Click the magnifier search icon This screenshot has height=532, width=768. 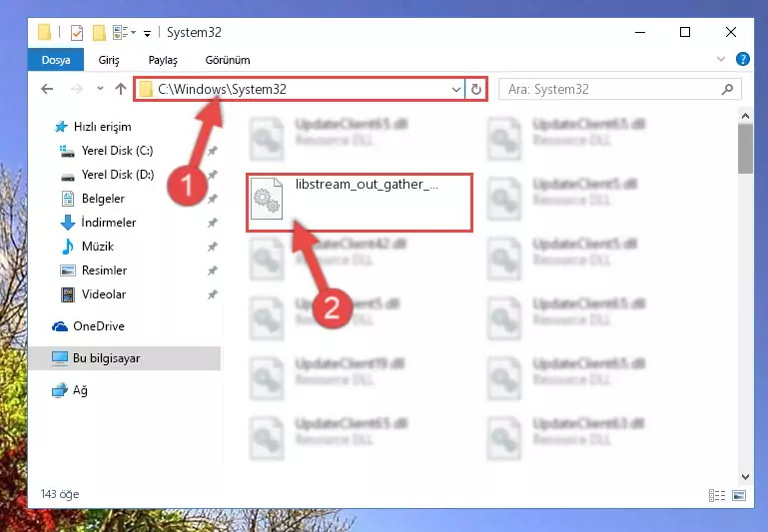click(727, 89)
